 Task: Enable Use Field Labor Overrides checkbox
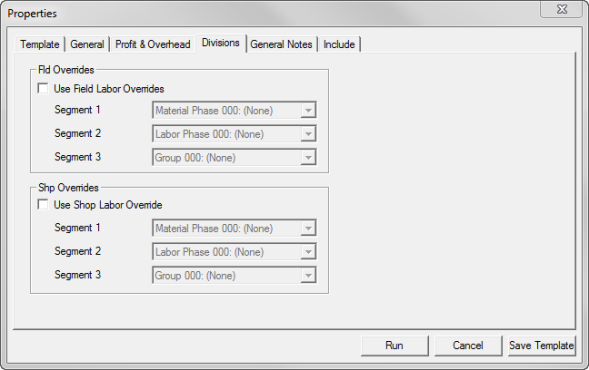click(43, 89)
